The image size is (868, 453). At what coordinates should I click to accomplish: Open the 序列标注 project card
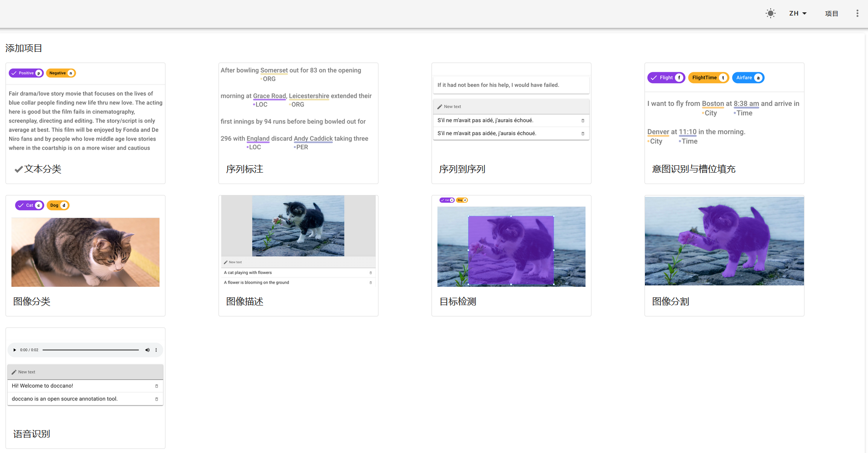[x=245, y=169]
